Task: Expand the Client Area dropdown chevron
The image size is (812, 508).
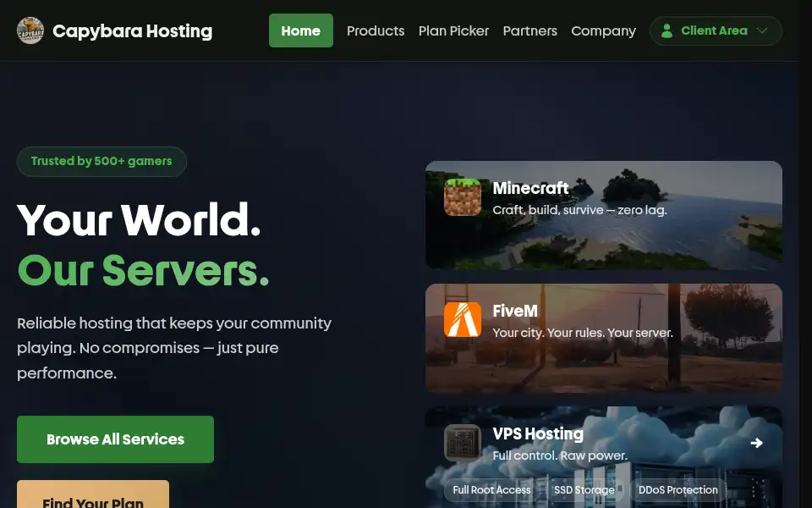Action: tap(762, 30)
